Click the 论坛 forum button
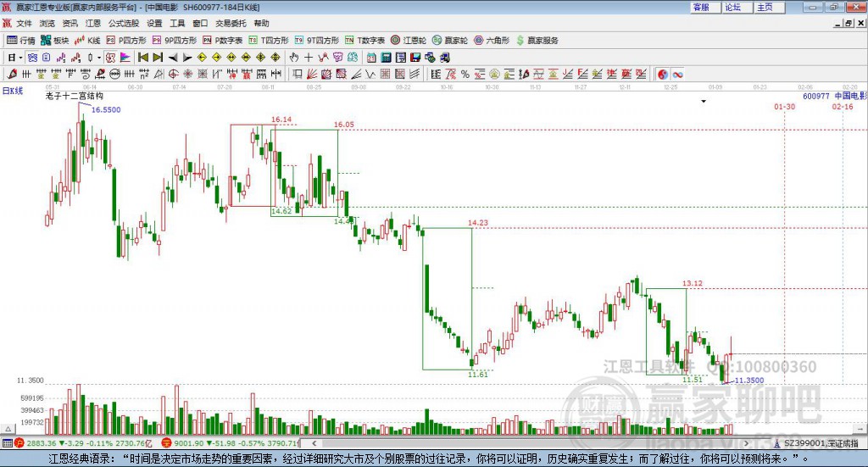The width and height of the screenshot is (868, 467). (x=733, y=7)
